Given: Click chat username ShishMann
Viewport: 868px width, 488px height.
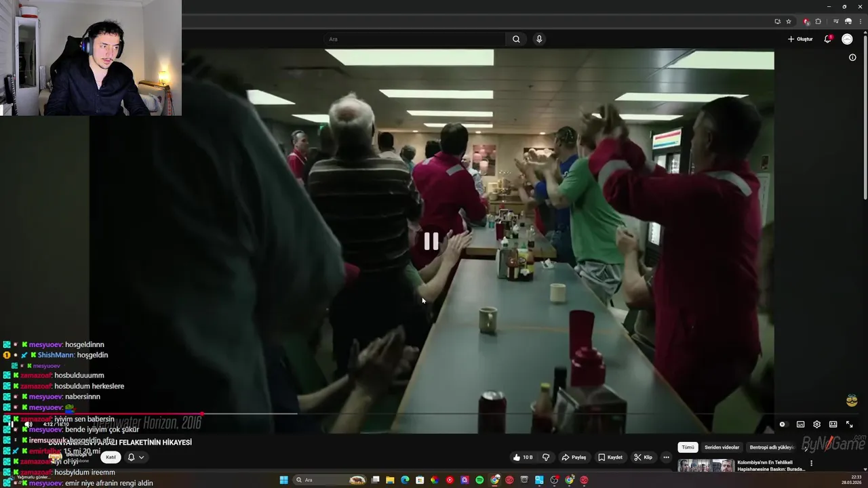Looking at the screenshot, I should coord(56,355).
